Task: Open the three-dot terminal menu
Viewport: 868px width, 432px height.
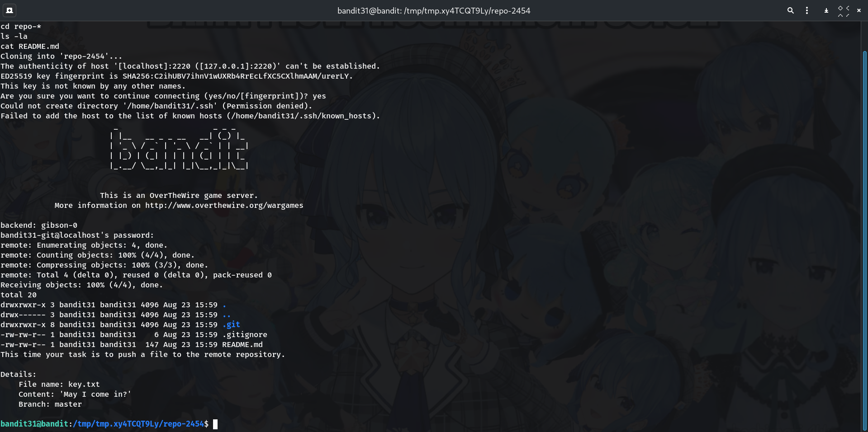Action: [807, 10]
